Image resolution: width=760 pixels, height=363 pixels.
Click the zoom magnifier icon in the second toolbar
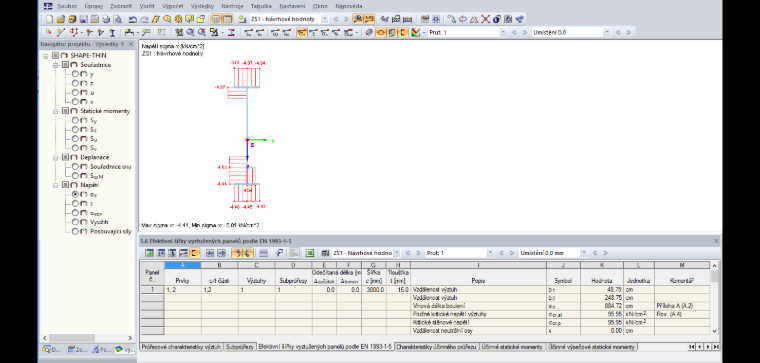point(190,32)
